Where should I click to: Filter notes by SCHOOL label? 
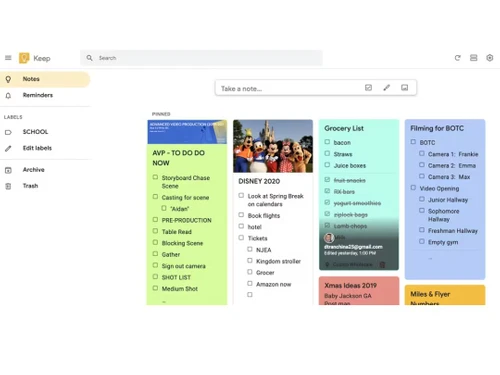tap(45, 132)
